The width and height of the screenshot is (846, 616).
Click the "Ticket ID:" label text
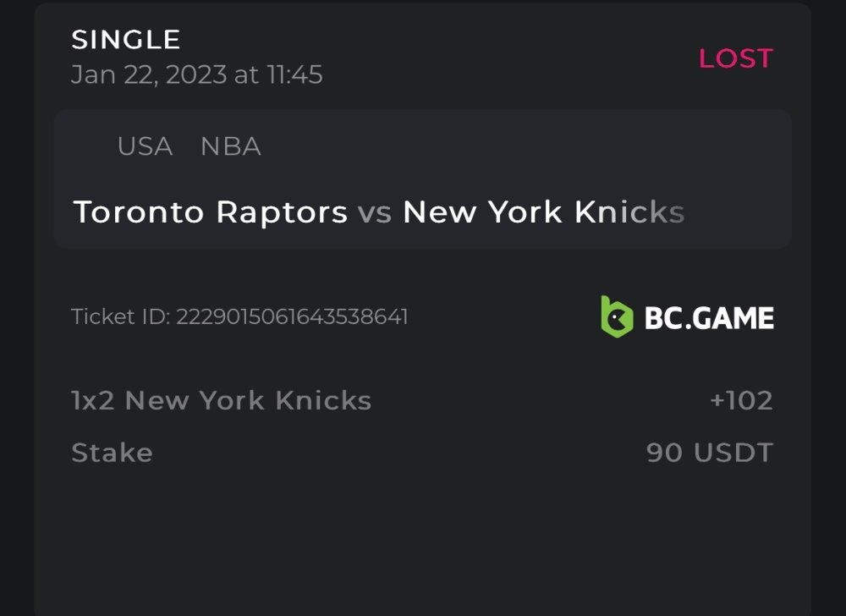pos(120,317)
